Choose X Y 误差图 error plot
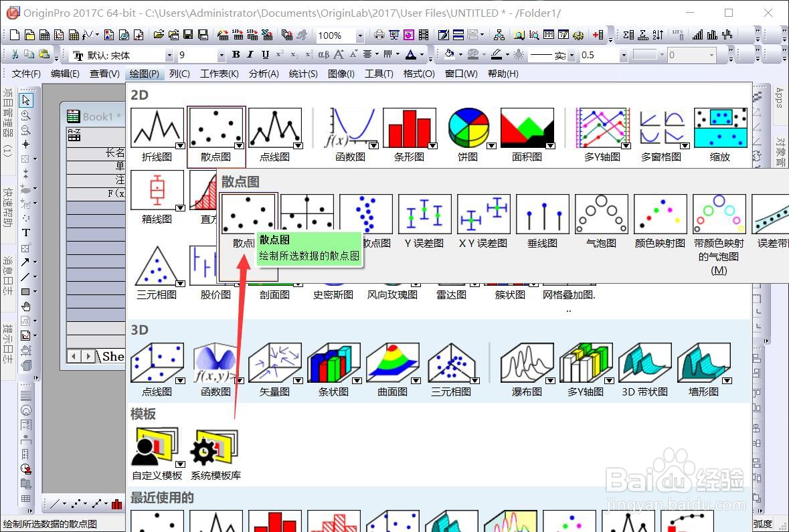789x532 pixels. pos(483,214)
